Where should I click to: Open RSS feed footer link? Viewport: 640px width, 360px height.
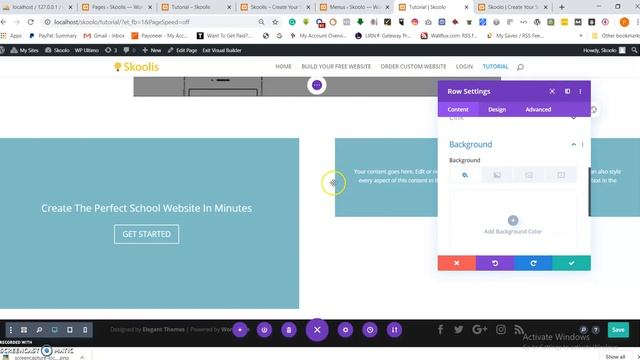[519, 329]
